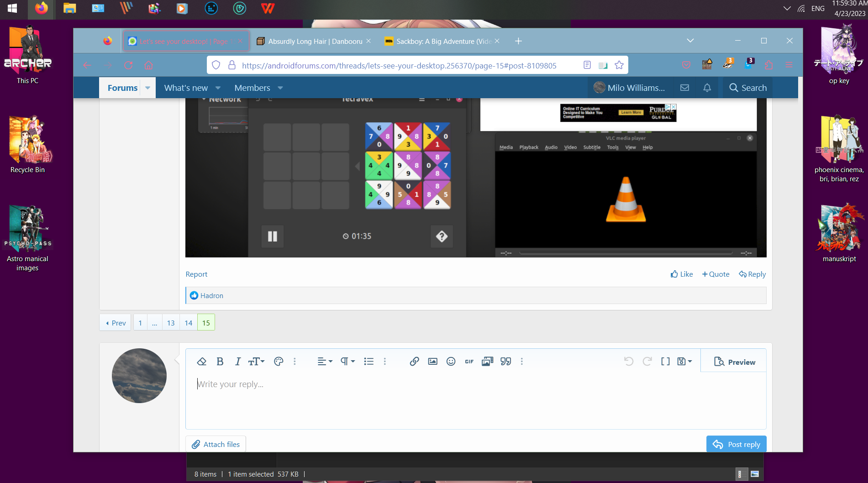Image resolution: width=868 pixels, height=483 pixels.
Task: Click the Insert GIF icon
Action: (x=469, y=362)
